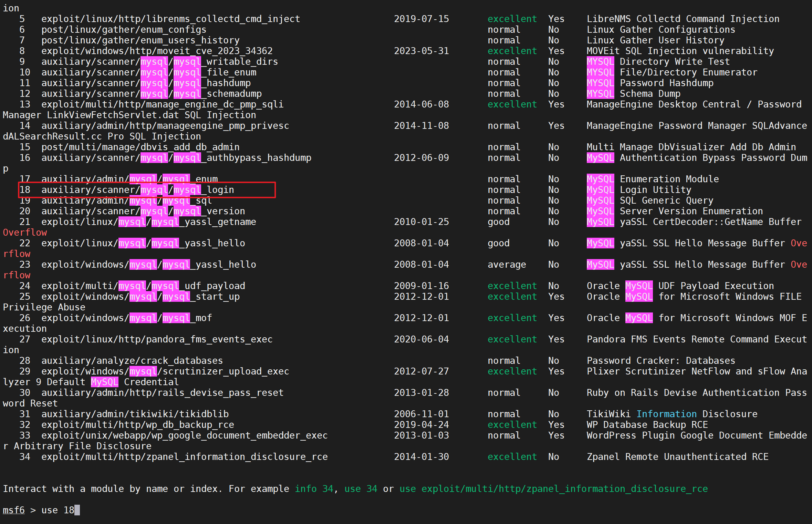Click 'MySQL Login Utility' description text
The image size is (812, 524).
tap(639, 190)
